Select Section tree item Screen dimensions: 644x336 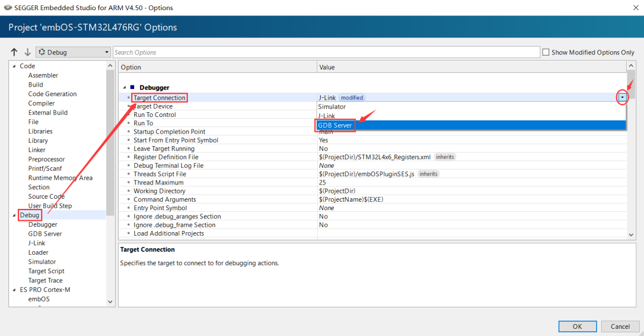click(x=39, y=187)
